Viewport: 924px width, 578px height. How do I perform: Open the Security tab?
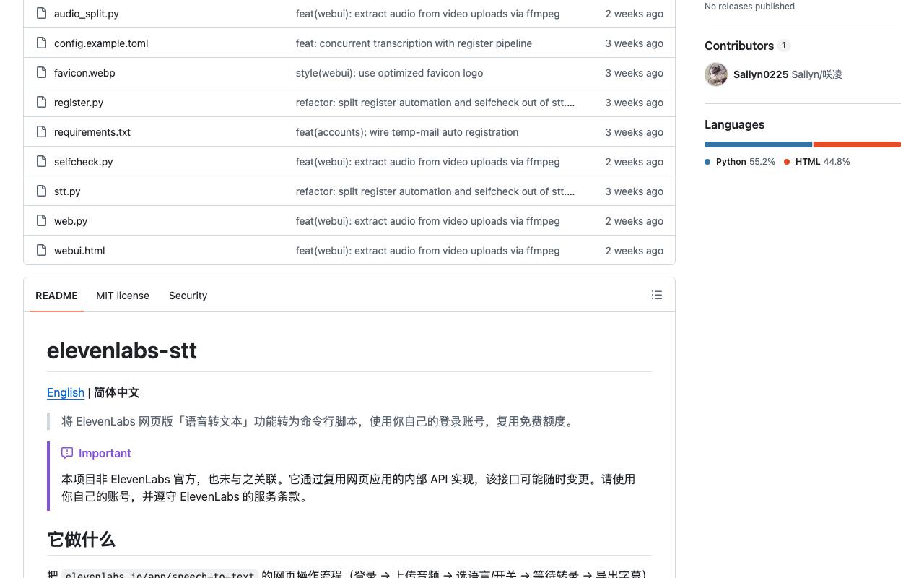[x=188, y=296]
